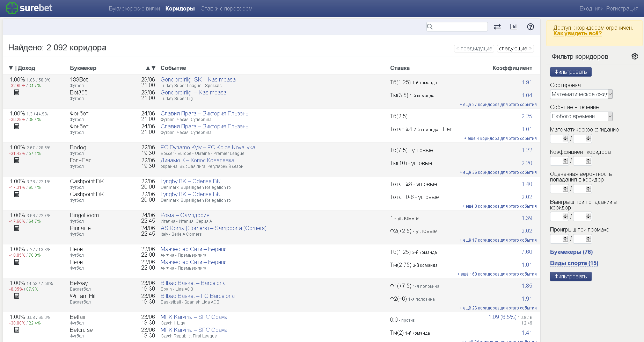
Task: Click Регистрация link in header
Action: 622,8
